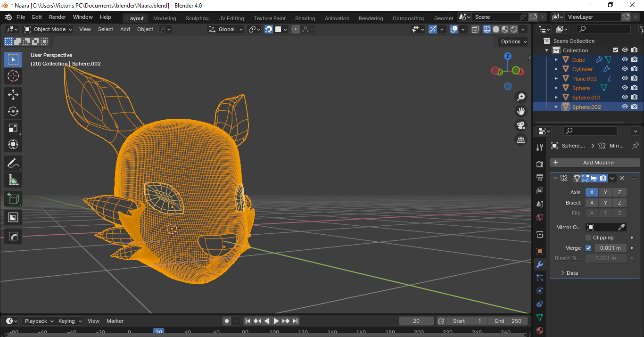The height and width of the screenshot is (337, 644).
Task: Click the Merge distance 0.001 m field
Action: [x=611, y=248]
